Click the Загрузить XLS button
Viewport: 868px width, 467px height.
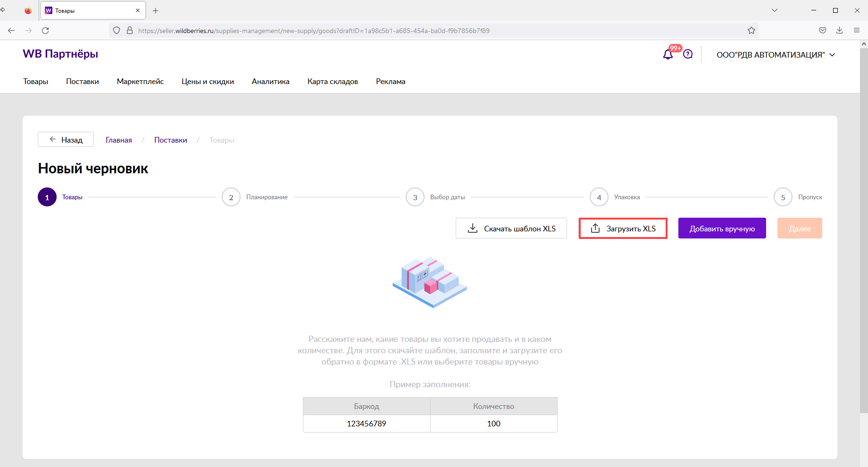click(623, 229)
